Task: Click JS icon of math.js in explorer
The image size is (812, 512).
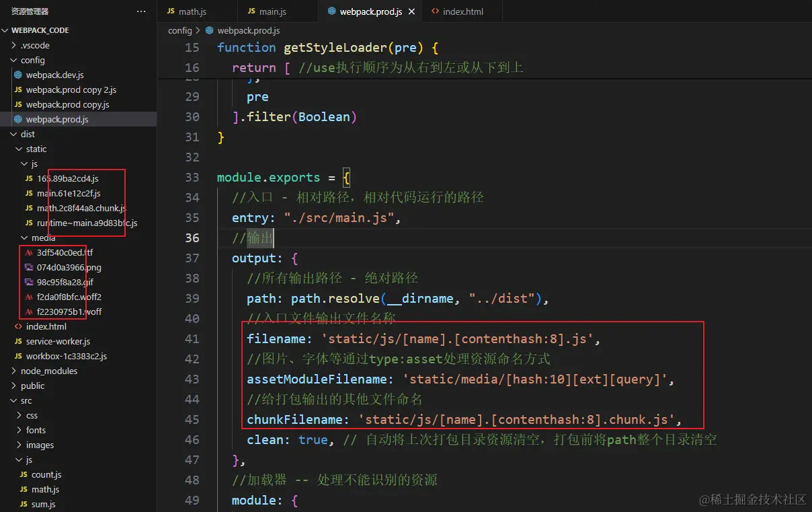Action: click(x=24, y=489)
